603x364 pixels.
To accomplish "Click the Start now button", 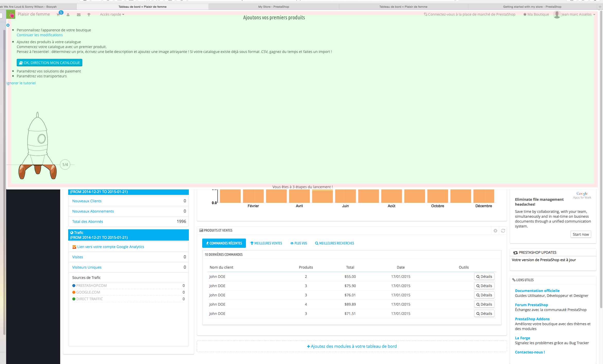I will tap(580, 234).
